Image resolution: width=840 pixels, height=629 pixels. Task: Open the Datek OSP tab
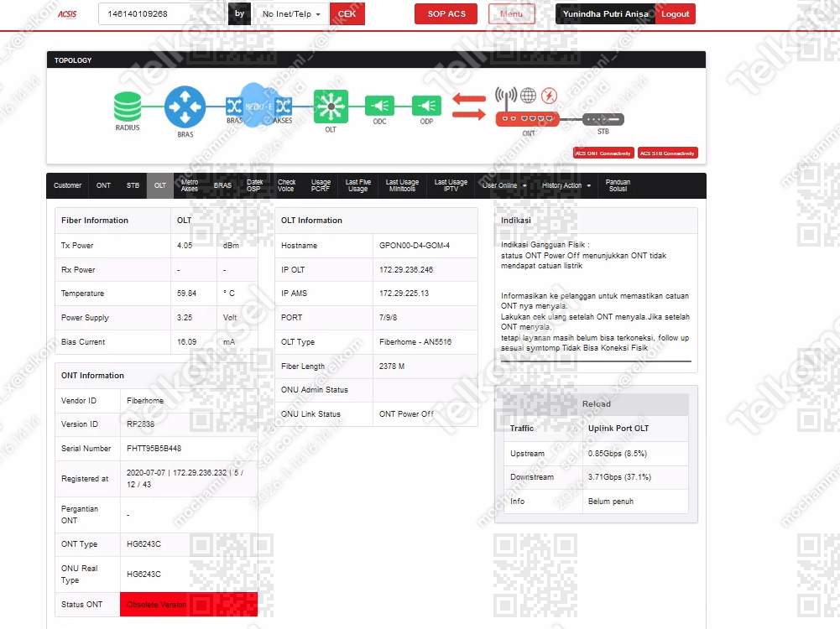click(x=254, y=185)
